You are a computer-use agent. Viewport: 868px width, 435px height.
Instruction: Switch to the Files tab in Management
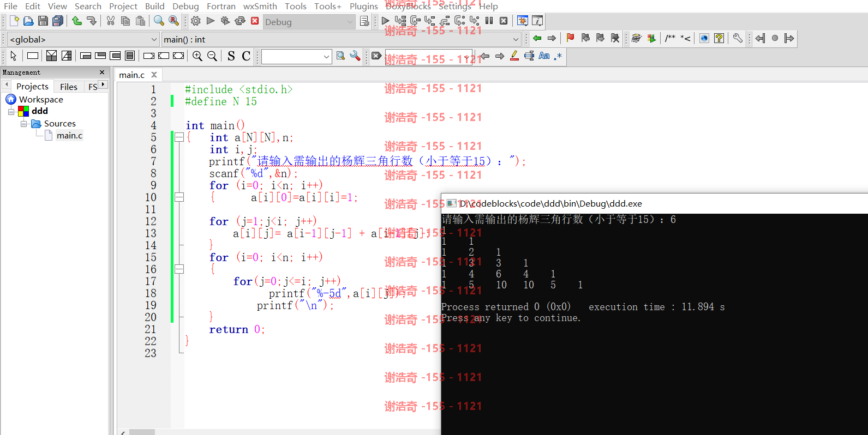[69, 87]
